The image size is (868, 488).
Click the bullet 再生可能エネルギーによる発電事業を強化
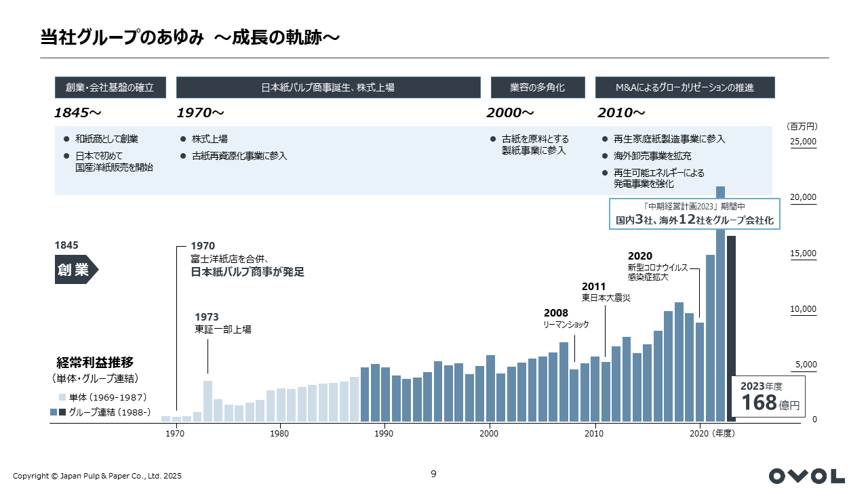pyautogui.click(x=653, y=178)
